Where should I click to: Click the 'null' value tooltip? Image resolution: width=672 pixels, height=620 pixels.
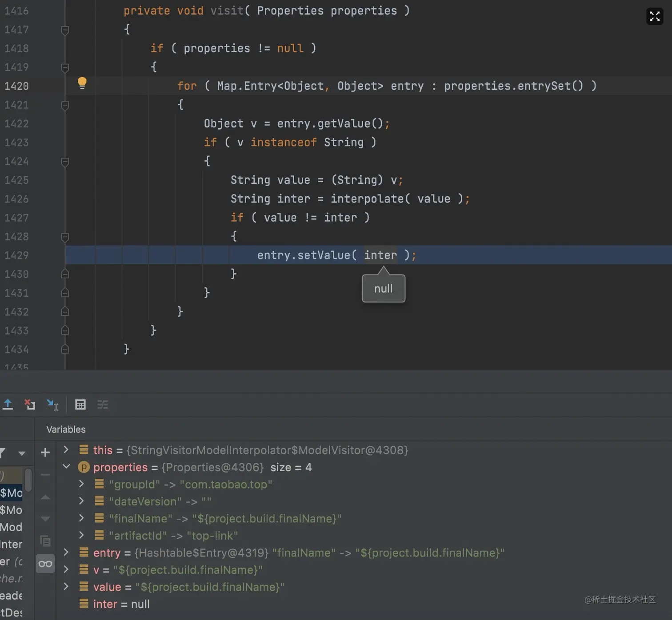[x=384, y=288]
